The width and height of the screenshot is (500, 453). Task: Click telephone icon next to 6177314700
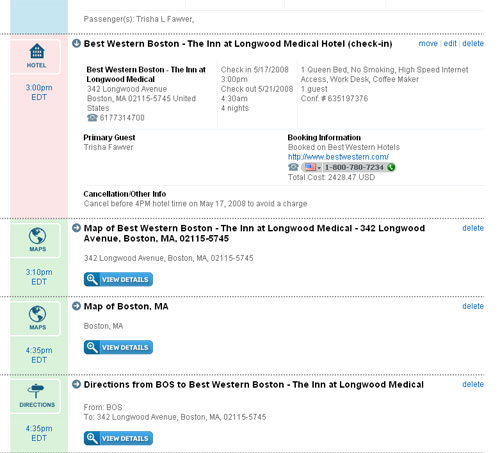92,118
